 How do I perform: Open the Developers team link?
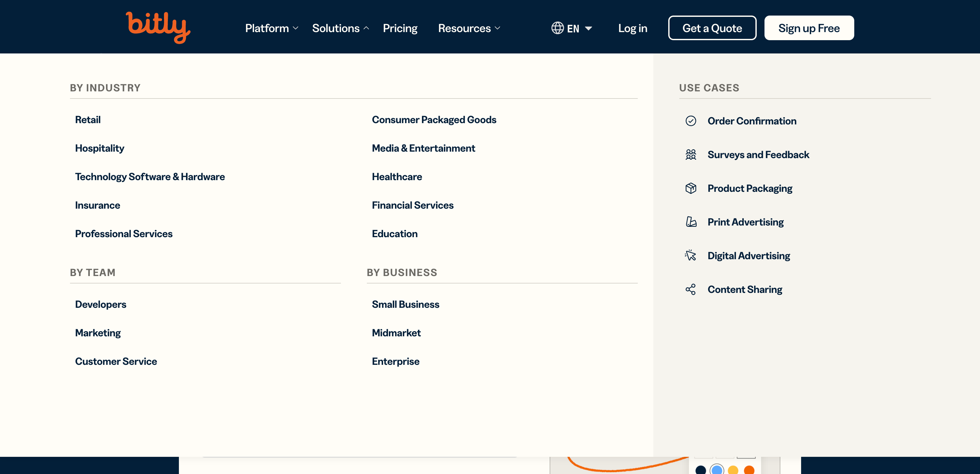coord(100,304)
